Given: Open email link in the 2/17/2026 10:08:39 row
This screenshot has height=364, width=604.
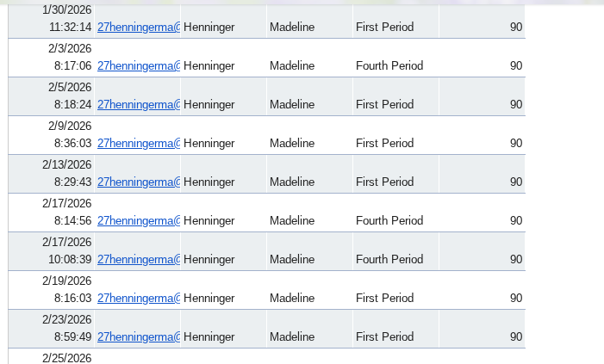Looking at the screenshot, I should (x=138, y=259).
